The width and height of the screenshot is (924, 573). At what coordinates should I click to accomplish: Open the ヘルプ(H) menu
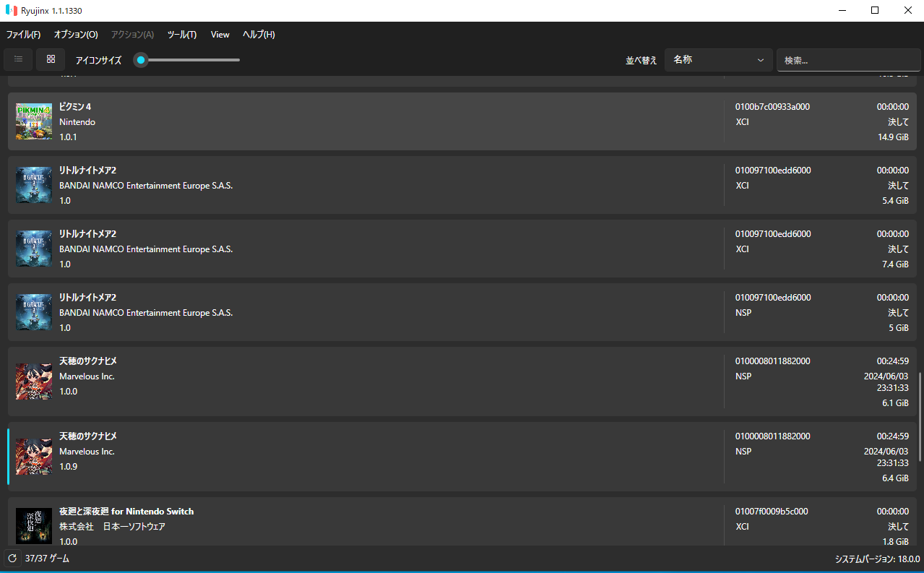click(x=259, y=35)
